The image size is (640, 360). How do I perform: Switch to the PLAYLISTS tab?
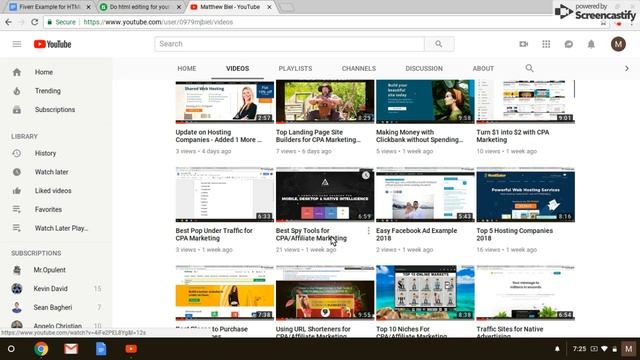296,69
